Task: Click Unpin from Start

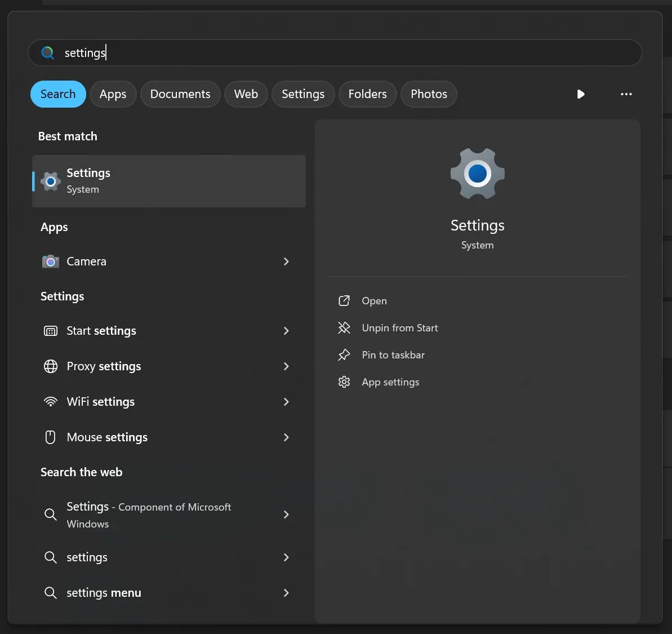Action: tap(400, 328)
